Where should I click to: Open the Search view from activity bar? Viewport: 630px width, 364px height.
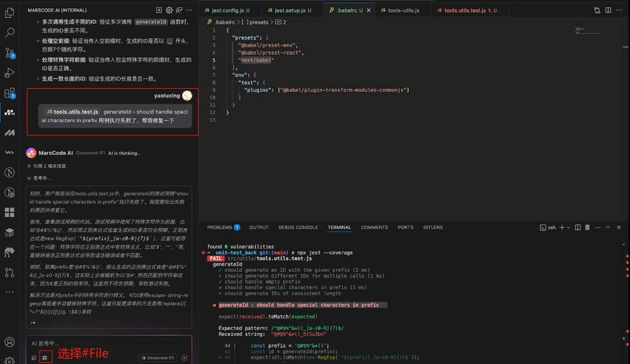pyautogui.click(x=9, y=32)
